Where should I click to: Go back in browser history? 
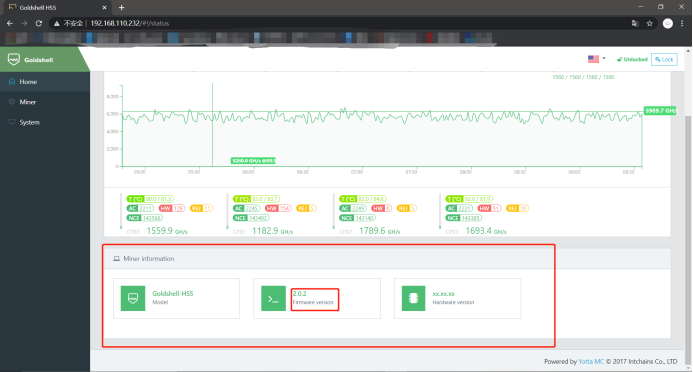pos(10,23)
